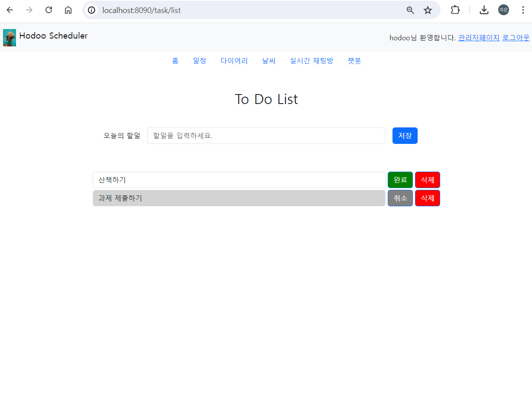Delete the 산책하기 task
The height and width of the screenshot is (410, 532).
[428, 180]
